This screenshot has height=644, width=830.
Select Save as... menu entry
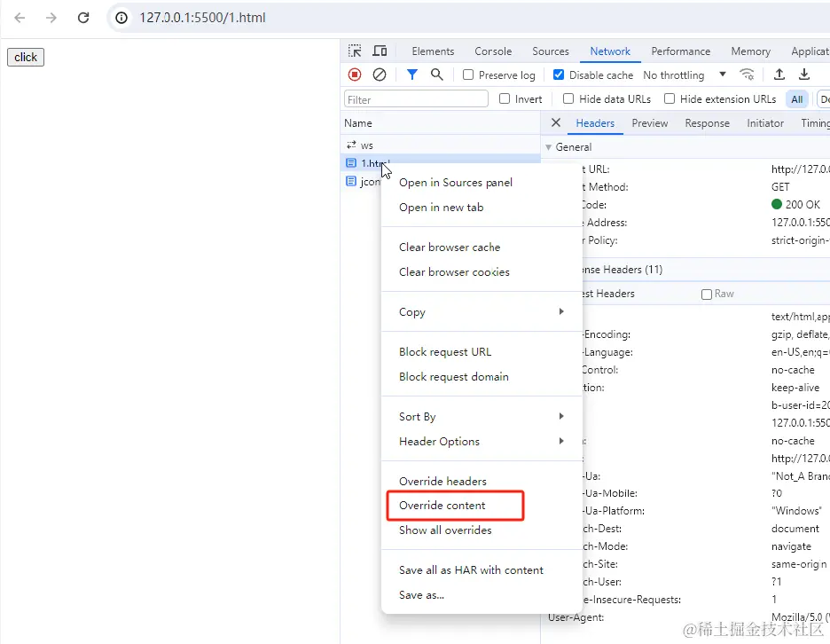[482, 594]
